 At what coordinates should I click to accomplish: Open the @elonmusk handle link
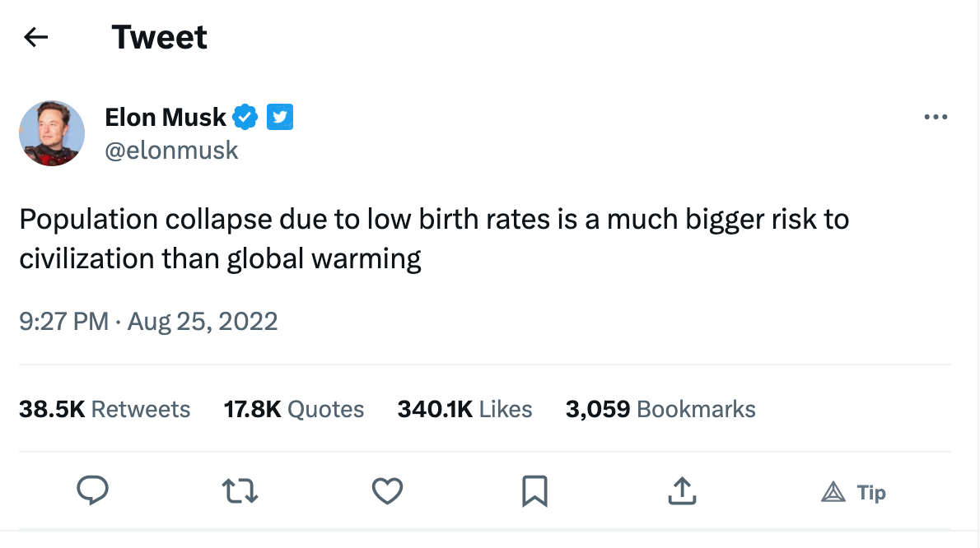tap(171, 150)
